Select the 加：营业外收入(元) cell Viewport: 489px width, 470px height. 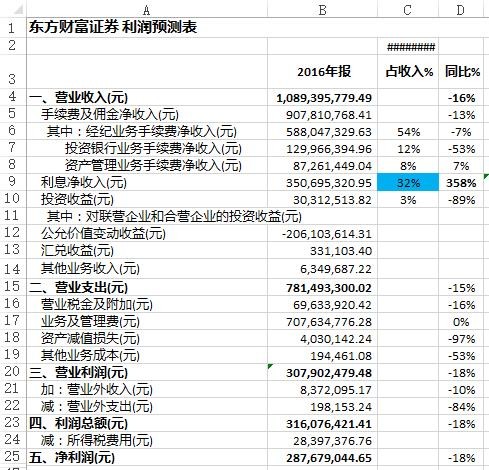pos(147,389)
